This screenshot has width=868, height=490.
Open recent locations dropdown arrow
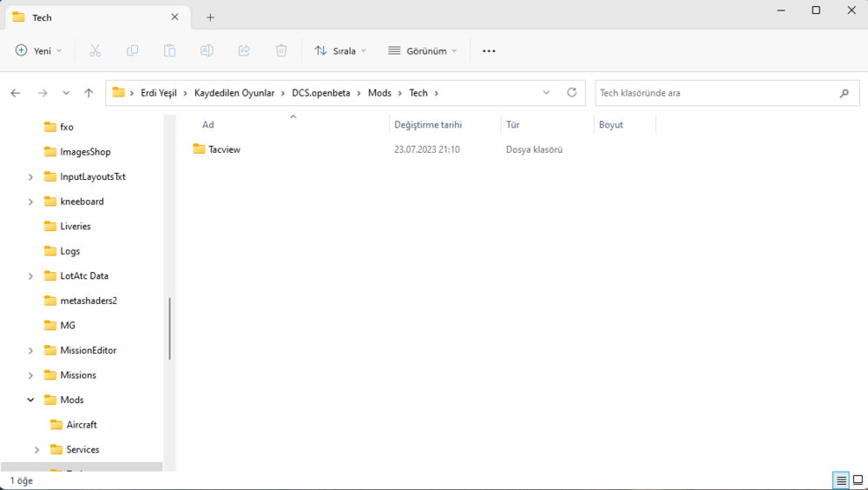tap(66, 93)
